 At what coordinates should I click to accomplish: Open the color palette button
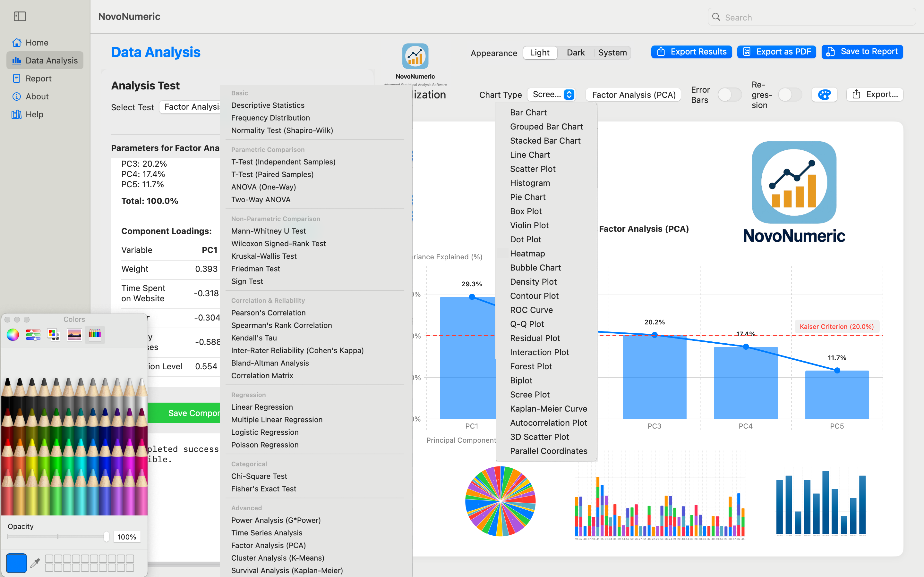(x=824, y=95)
